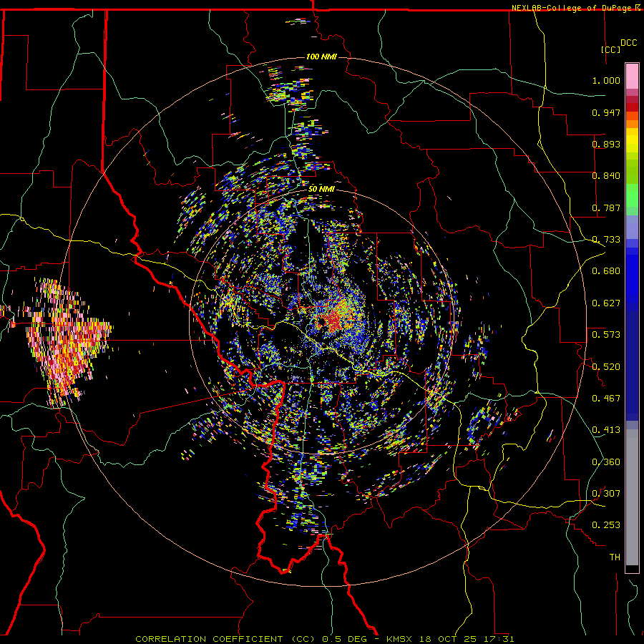Select the 0.360 scale value
The image size is (644, 644).
coord(606,462)
